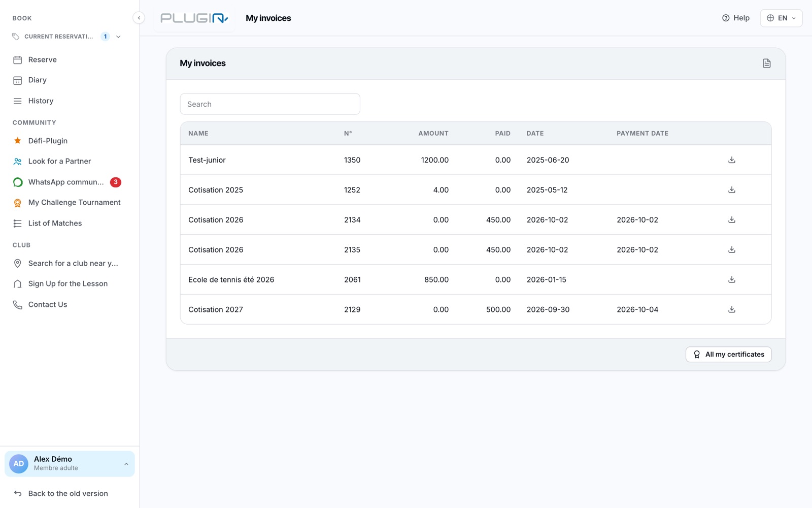Image resolution: width=812 pixels, height=508 pixels.
Task: Click the AD user avatar
Action: coord(19,464)
